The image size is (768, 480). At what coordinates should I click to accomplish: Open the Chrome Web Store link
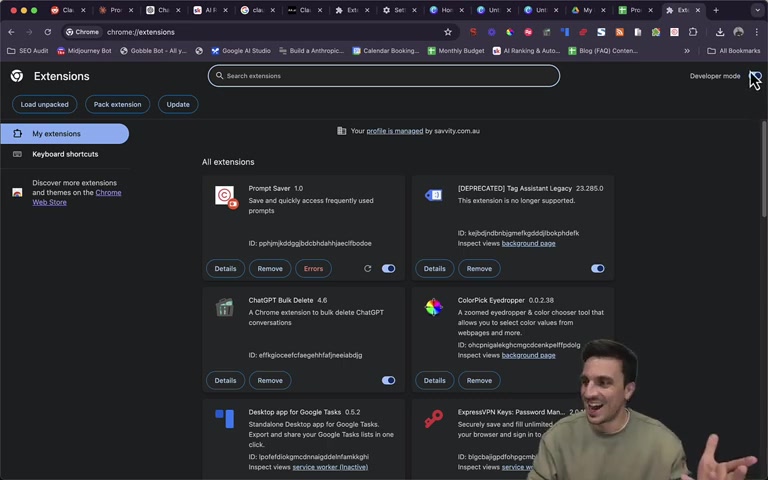tap(77, 197)
